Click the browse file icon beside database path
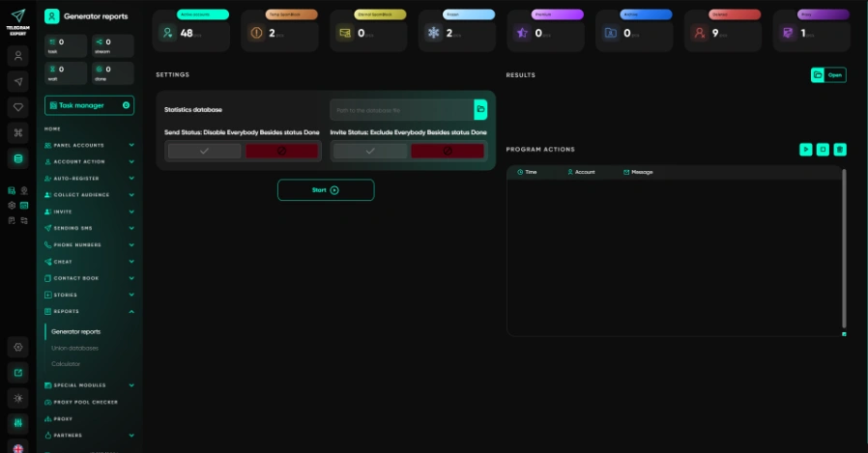 point(480,109)
